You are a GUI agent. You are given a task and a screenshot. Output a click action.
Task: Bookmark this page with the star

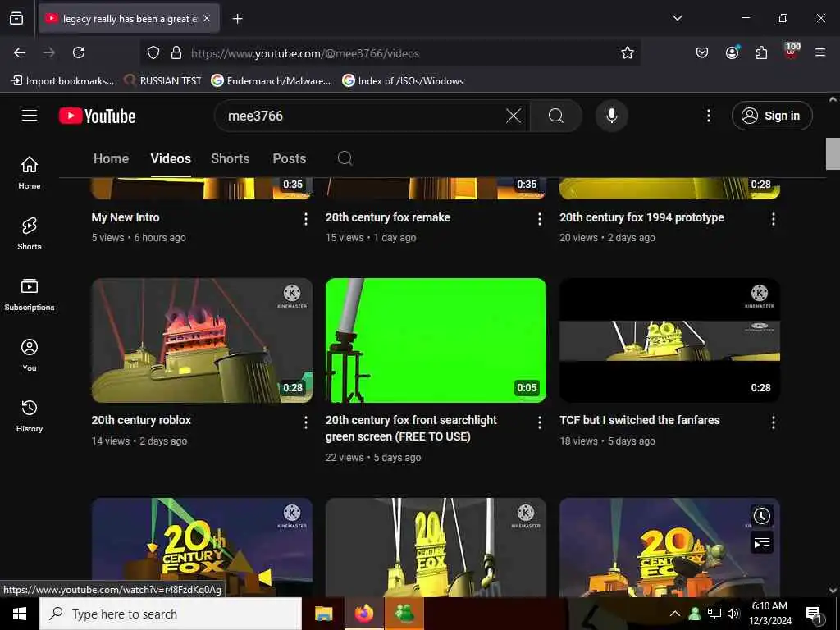[628, 52]
